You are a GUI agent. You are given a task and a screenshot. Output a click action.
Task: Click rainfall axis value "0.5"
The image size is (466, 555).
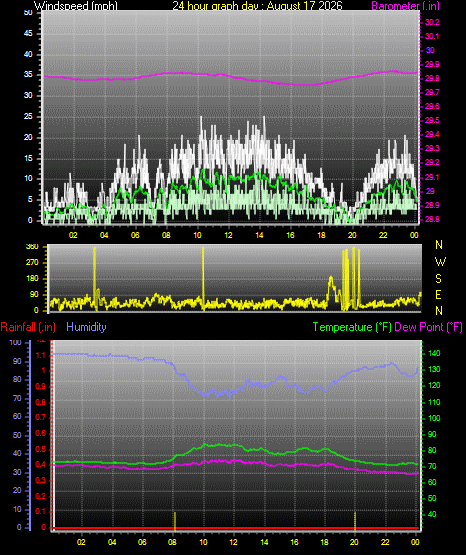[x=41, y=449]
